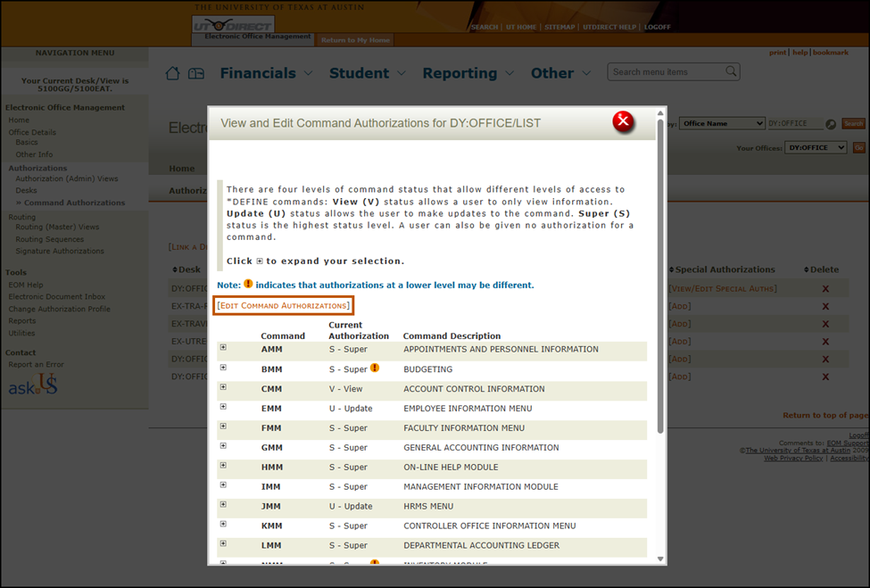Click the bookmark link
Image resolution: width=870 pixels, height=588 pixels.
click(831, 53)
